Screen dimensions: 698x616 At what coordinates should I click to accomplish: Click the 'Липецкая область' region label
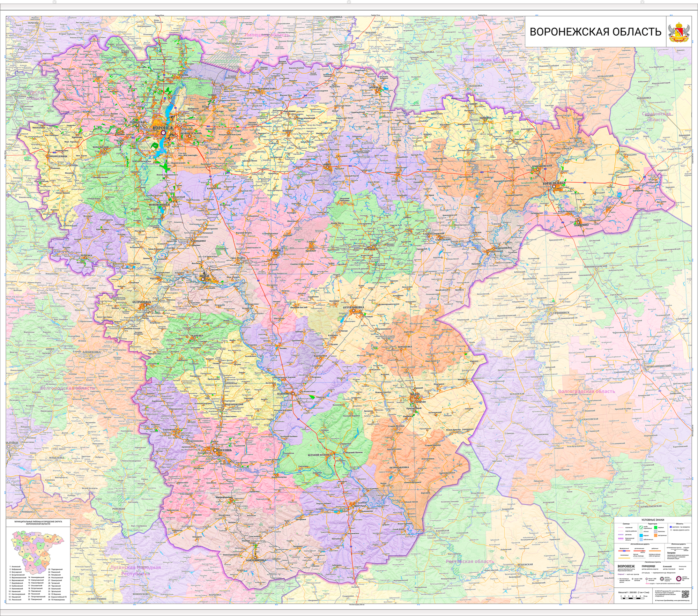267,35
